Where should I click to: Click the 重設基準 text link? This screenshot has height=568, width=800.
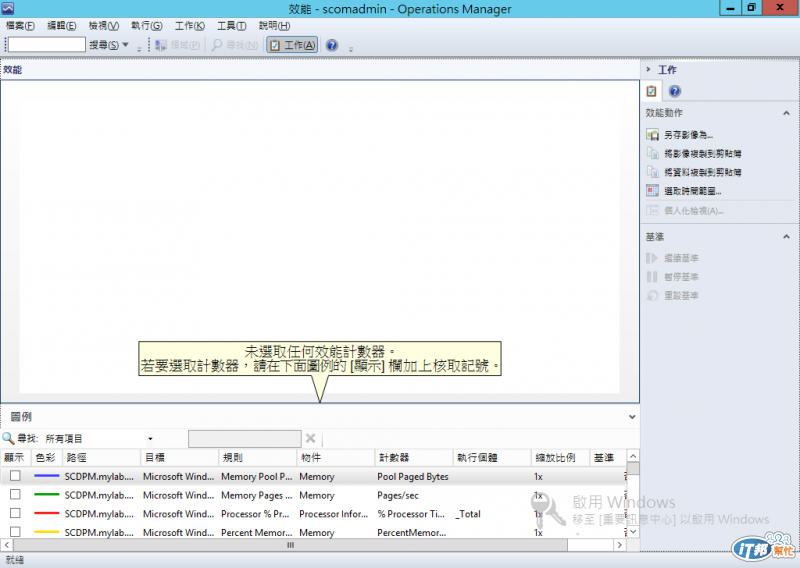pos(681,296)
